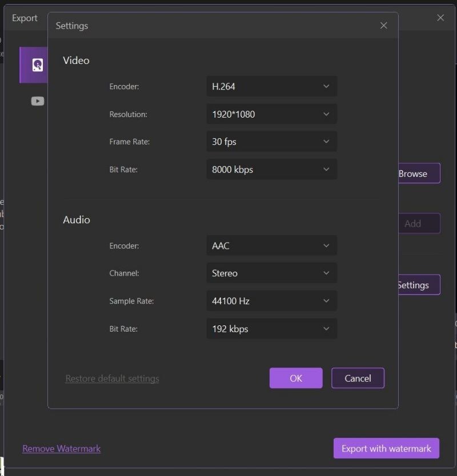
Task: Open the Frame Rate 30 fps dropdown
Action: (271, 142)
